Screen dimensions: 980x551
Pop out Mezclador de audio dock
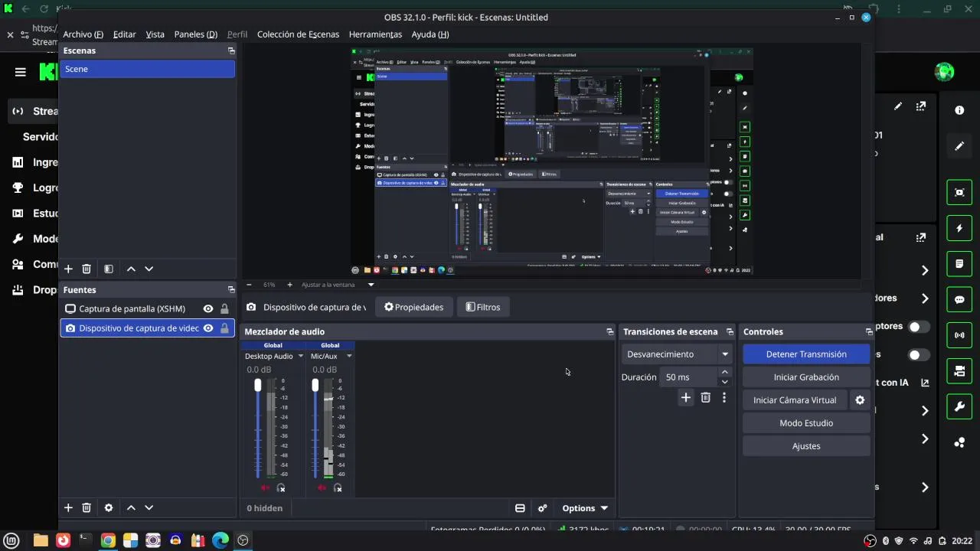(610, 332)
